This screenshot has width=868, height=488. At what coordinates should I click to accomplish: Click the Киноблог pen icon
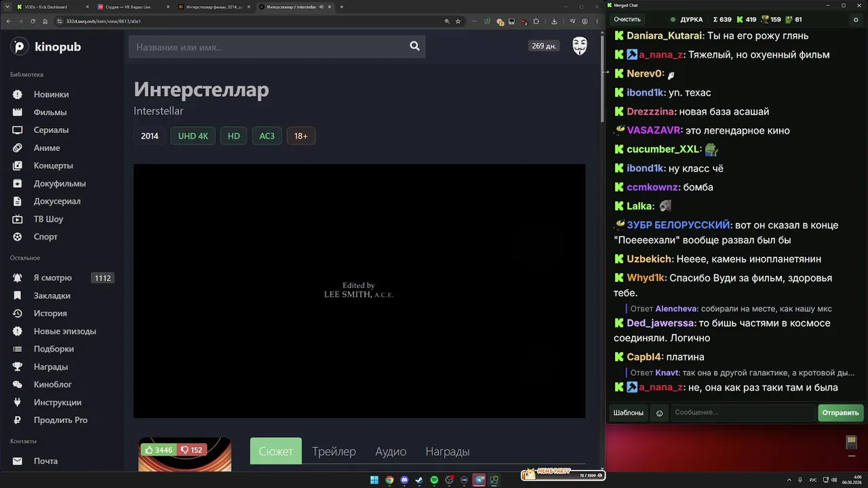[18, 384]
